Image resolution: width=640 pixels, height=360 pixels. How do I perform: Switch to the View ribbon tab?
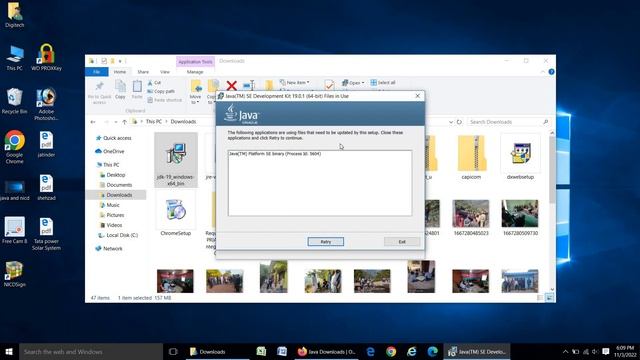click(165, 72)
